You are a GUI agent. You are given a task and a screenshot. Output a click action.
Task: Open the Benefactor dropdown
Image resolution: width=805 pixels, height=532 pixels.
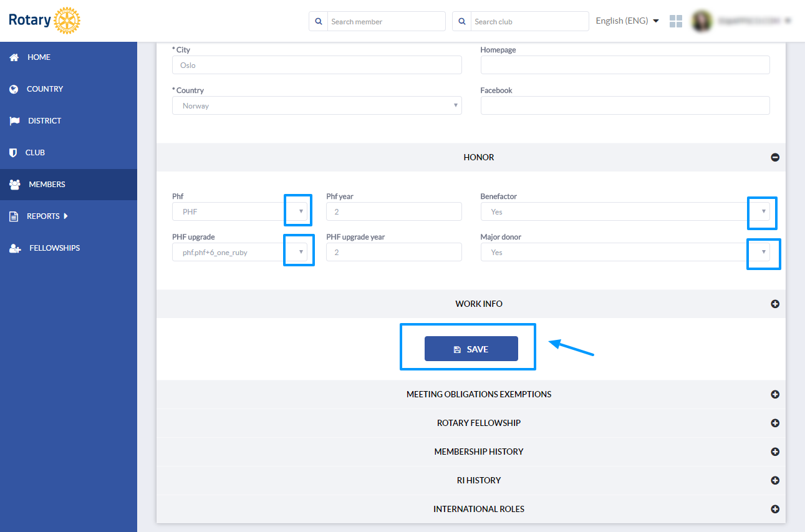click(625, 211)
